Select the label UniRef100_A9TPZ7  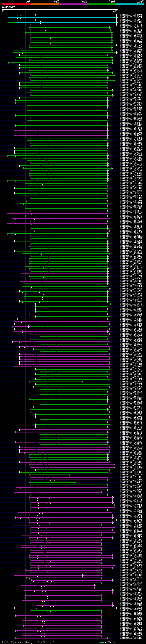pyautogui.click(x=131, y=45)
